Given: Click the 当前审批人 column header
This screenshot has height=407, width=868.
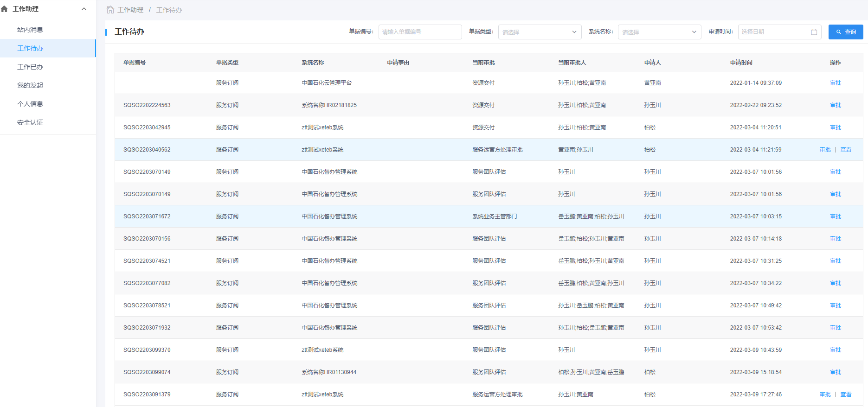Looking at the screenshot, I should click(x=572, y=63).
